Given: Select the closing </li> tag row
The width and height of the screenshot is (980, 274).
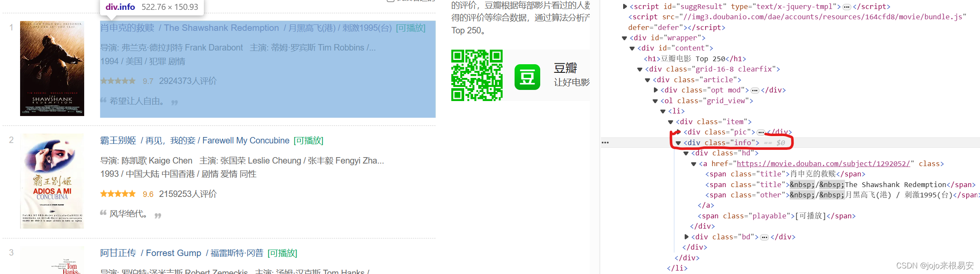Looking at the screenshot, I should pos(677,268).
